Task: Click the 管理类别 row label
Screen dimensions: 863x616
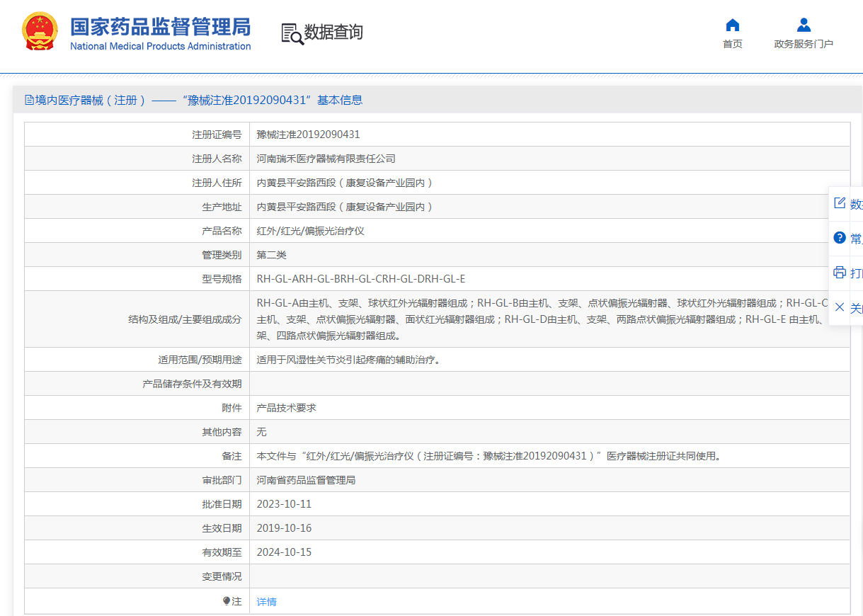Action: (x=222, y=255)
